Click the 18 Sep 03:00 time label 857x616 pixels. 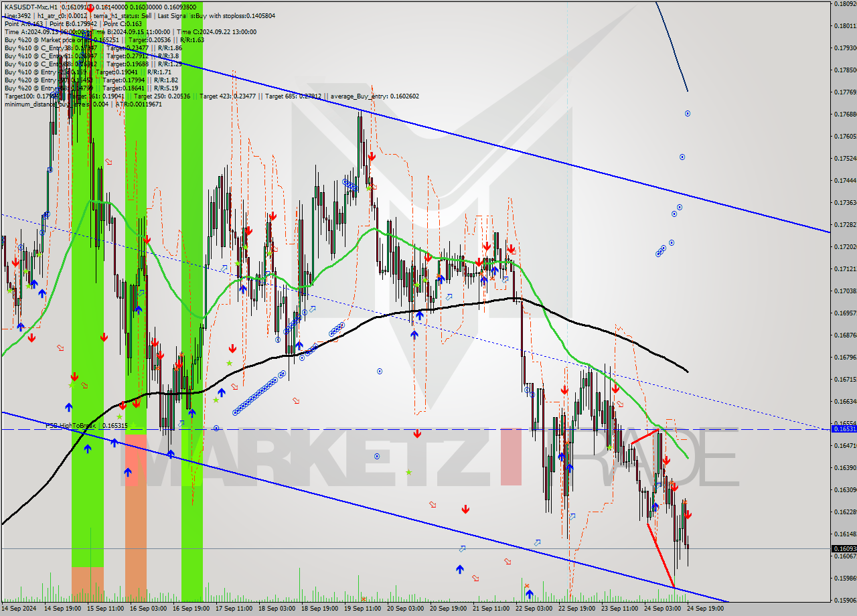click(277, 609)
